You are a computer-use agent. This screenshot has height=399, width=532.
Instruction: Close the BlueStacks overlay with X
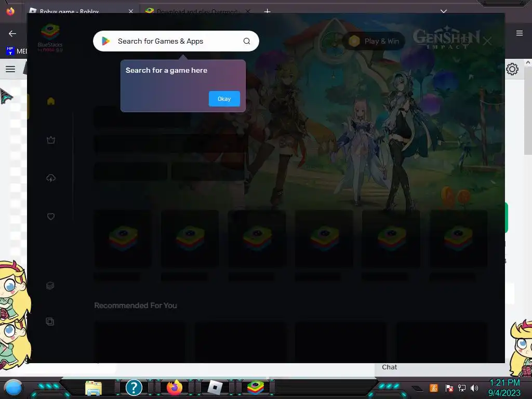487,41
